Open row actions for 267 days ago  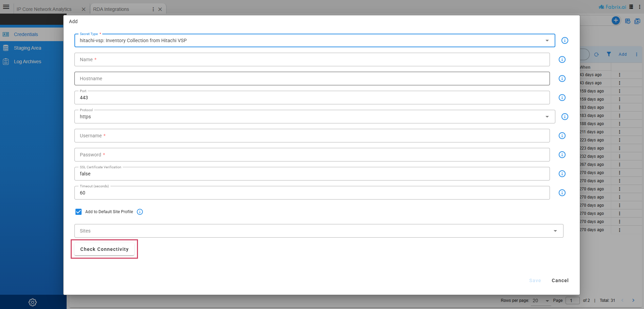pyautogui.click(x=620, y=165)
